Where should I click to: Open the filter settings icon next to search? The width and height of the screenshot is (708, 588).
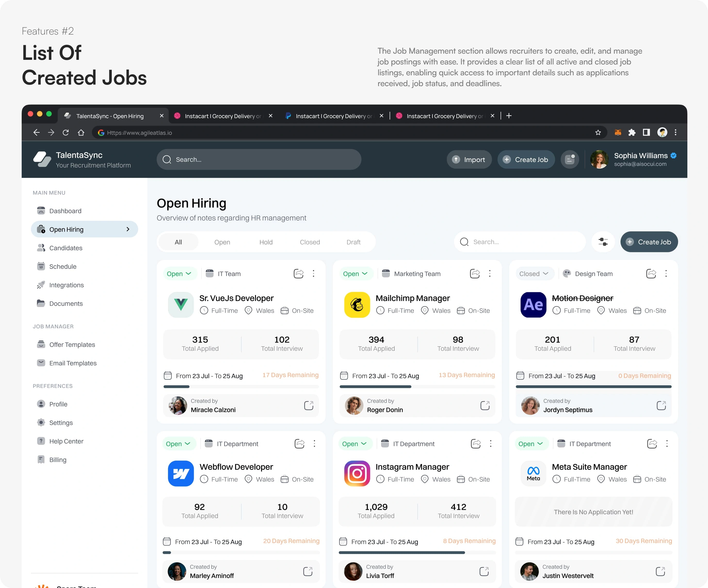click(603, 242)
